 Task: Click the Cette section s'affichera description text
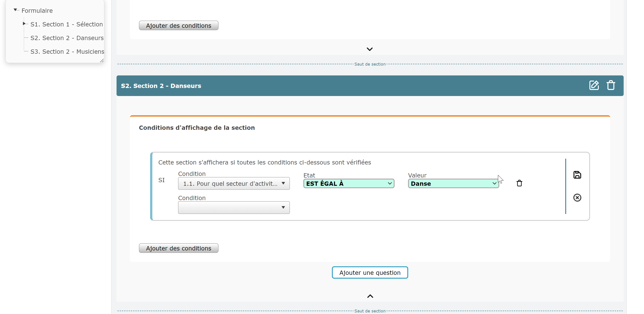tap(264, 162)
